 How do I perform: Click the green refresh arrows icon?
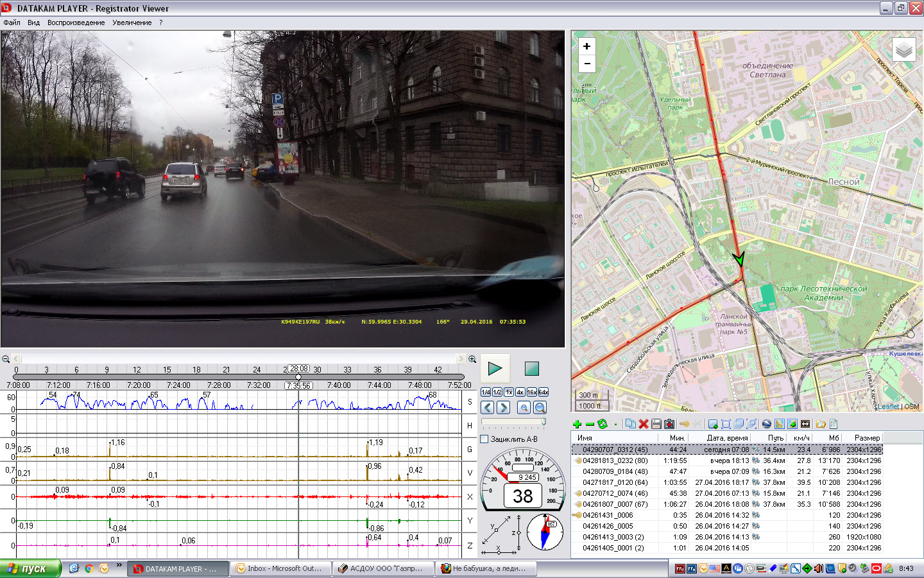[602, 424]
